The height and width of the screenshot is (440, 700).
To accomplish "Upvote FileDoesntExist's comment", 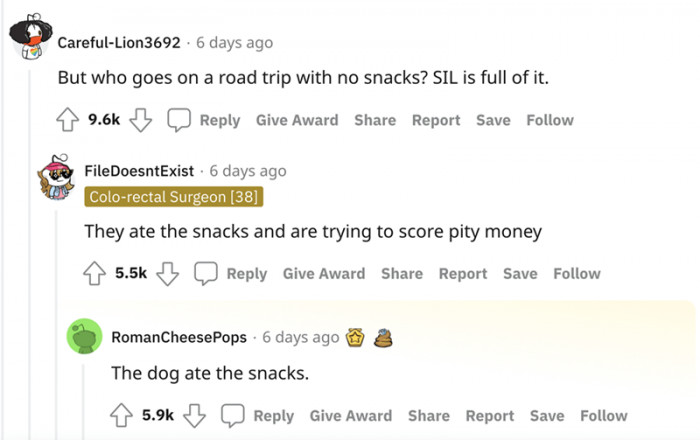I will (x=95, y=273).
